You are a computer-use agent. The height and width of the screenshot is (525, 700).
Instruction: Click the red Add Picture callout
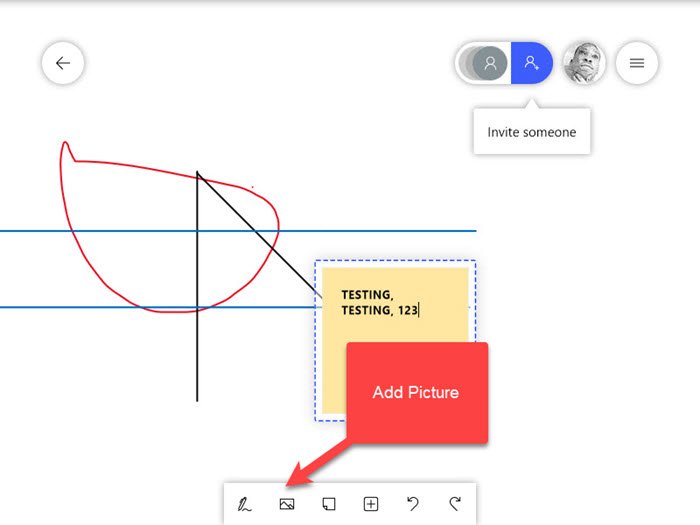click(416, 392)
